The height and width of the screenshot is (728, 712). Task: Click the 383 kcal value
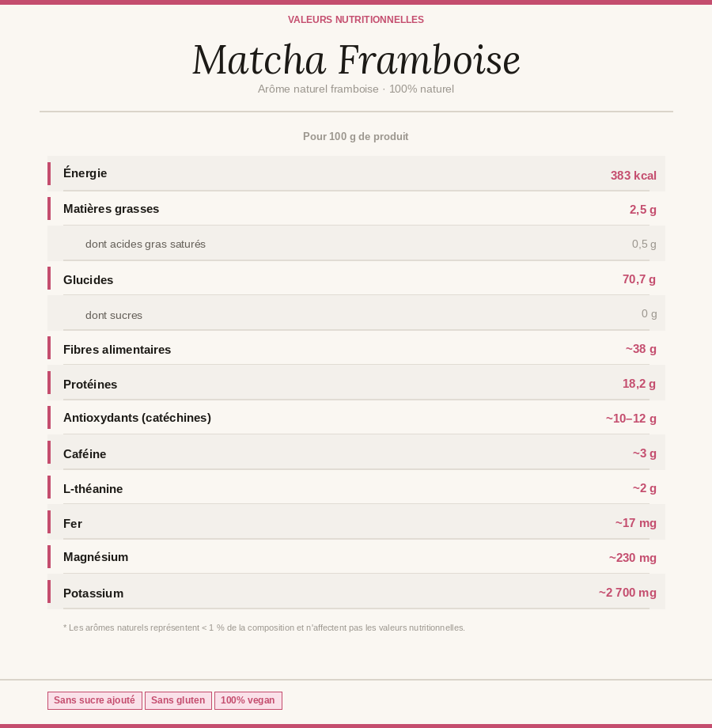coord(633,176)
